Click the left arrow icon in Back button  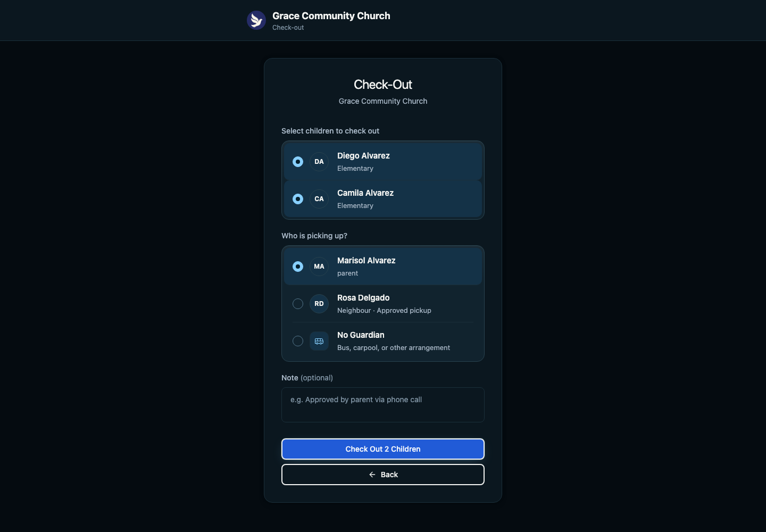click(372, 475)
